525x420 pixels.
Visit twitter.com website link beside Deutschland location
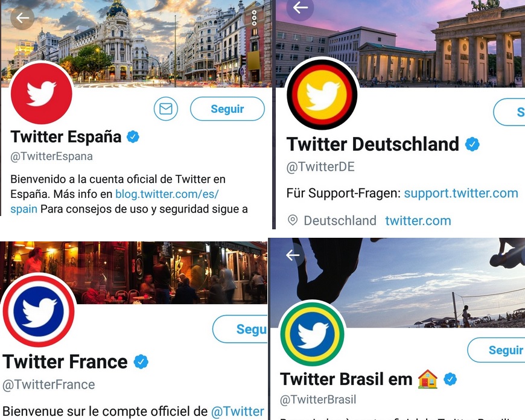tap(418, 220)
